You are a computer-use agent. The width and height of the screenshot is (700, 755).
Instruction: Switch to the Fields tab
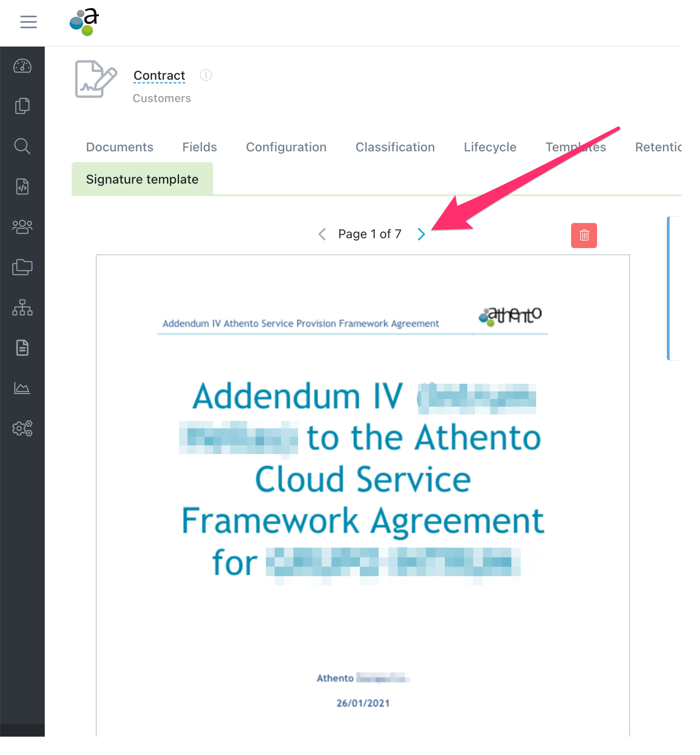pyautogui.click(x=200, y=147)
